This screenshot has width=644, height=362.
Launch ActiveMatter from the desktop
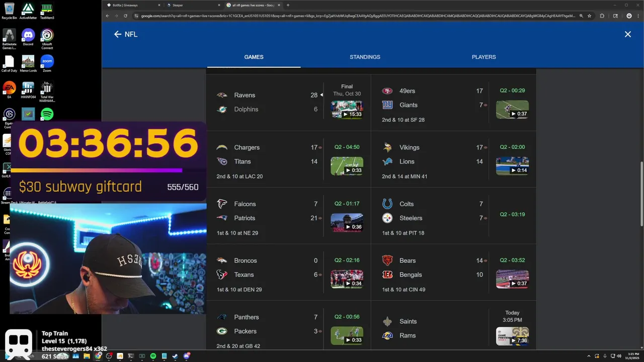pos(28,11)
